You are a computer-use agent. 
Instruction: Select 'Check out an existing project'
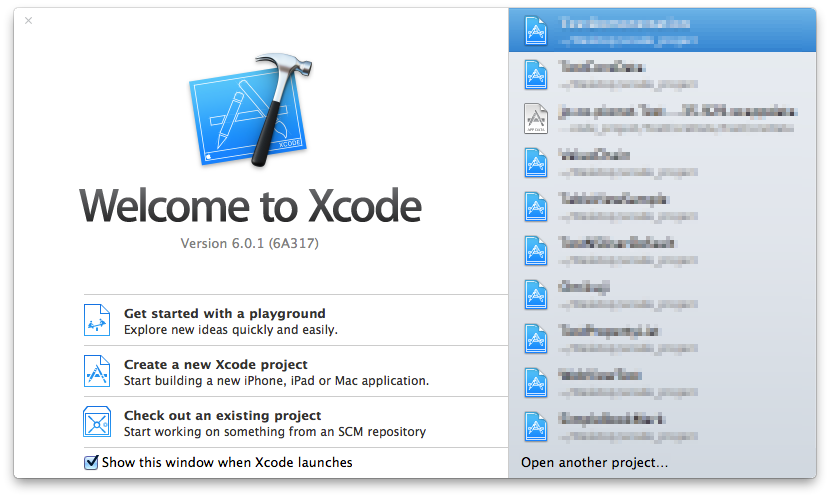tap(222, 415)
